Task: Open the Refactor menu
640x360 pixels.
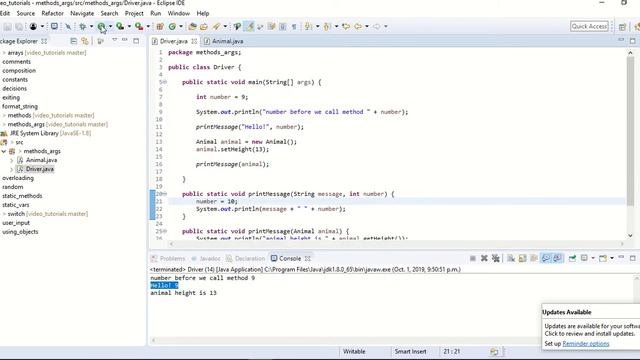Action: coord(52,13)
